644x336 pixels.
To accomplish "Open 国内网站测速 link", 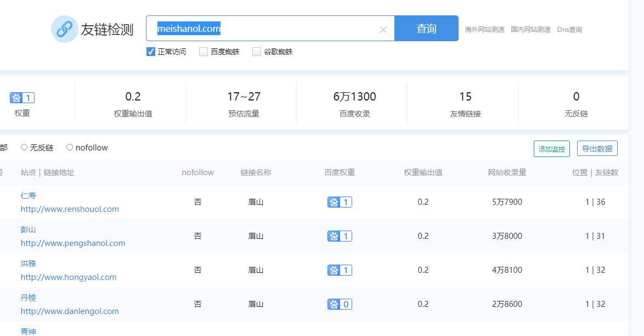I will coord(530,30).
